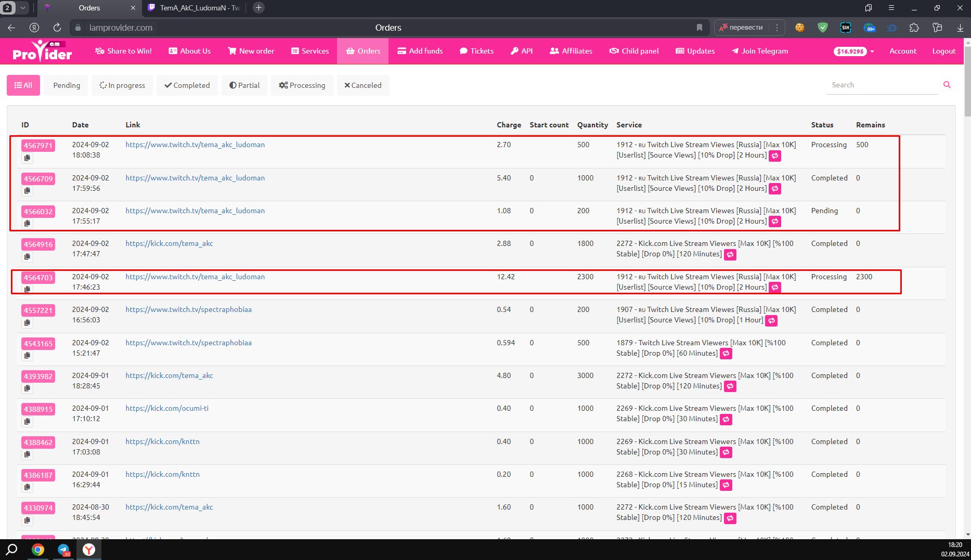Open the cookie extension icon
971x560 pixels.
click(x=800, y=28)
